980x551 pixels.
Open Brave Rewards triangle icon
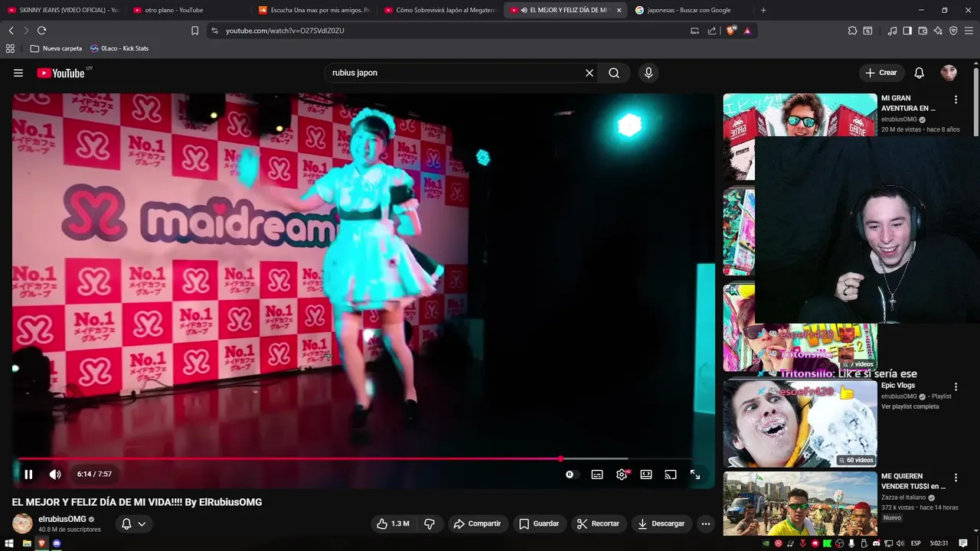click(x=747, y=31)
